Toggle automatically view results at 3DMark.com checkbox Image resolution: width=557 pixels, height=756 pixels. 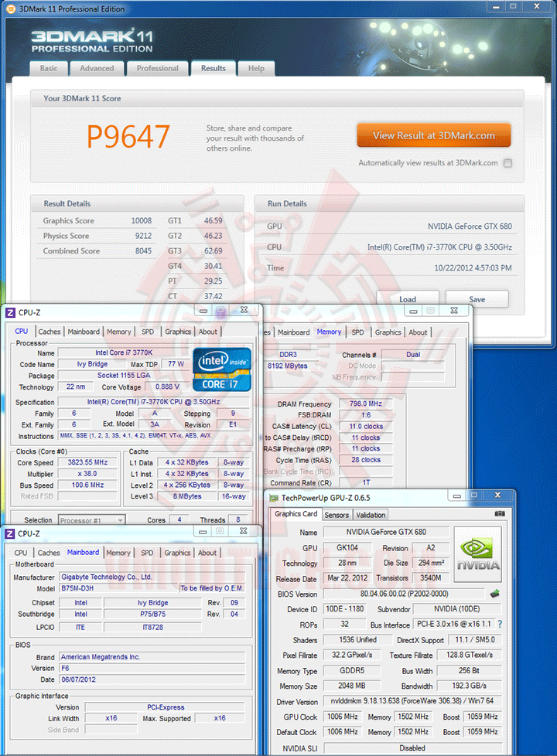coord(507,163)
